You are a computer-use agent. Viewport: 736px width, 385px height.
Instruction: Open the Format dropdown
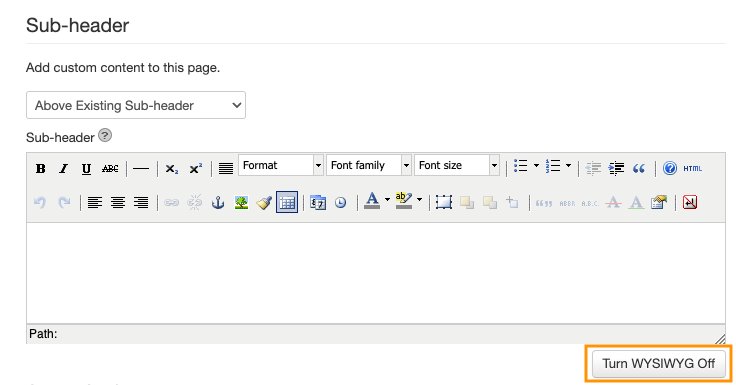pos(281,165)
